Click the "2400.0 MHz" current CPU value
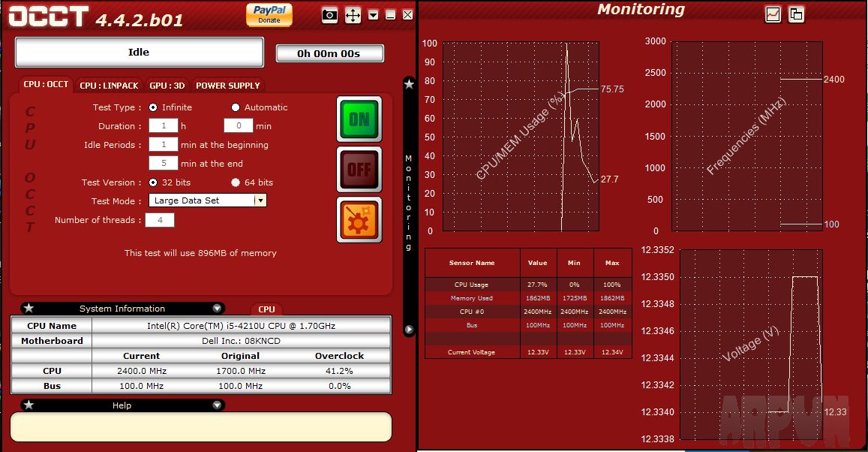 (142, 371)
